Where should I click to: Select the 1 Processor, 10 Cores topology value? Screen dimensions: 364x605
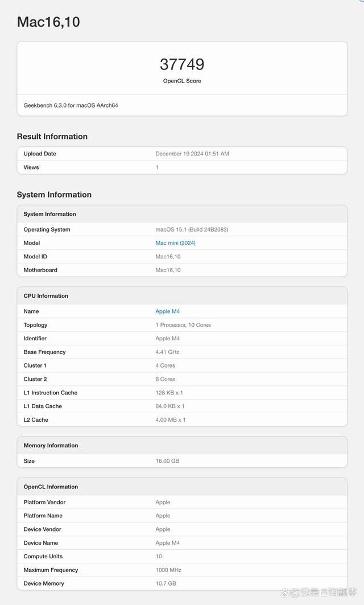pos(183,325)
